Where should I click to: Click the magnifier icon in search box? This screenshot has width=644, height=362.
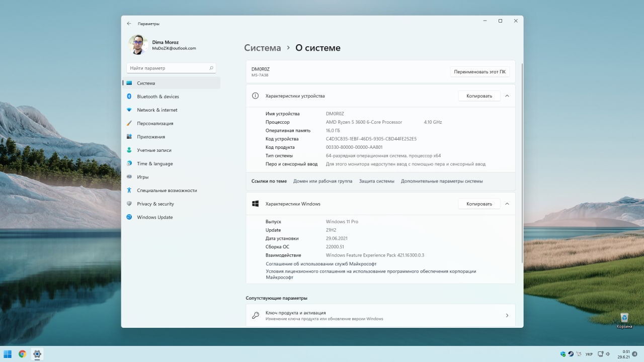[211, 68]
